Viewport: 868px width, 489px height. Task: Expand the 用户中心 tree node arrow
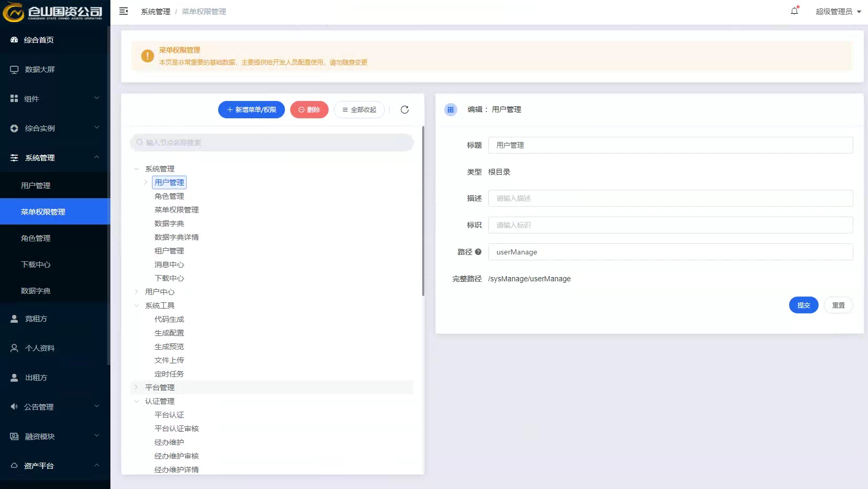point(136,292)
